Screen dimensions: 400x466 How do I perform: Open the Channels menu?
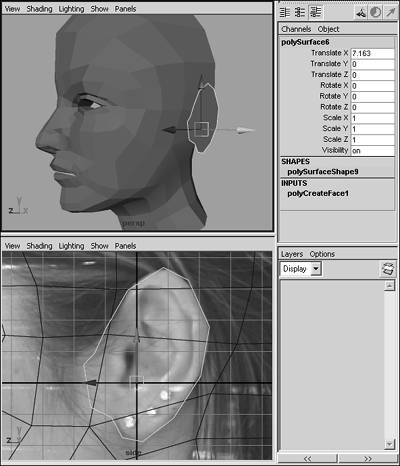pyautogui.click(x=296, y=29)
